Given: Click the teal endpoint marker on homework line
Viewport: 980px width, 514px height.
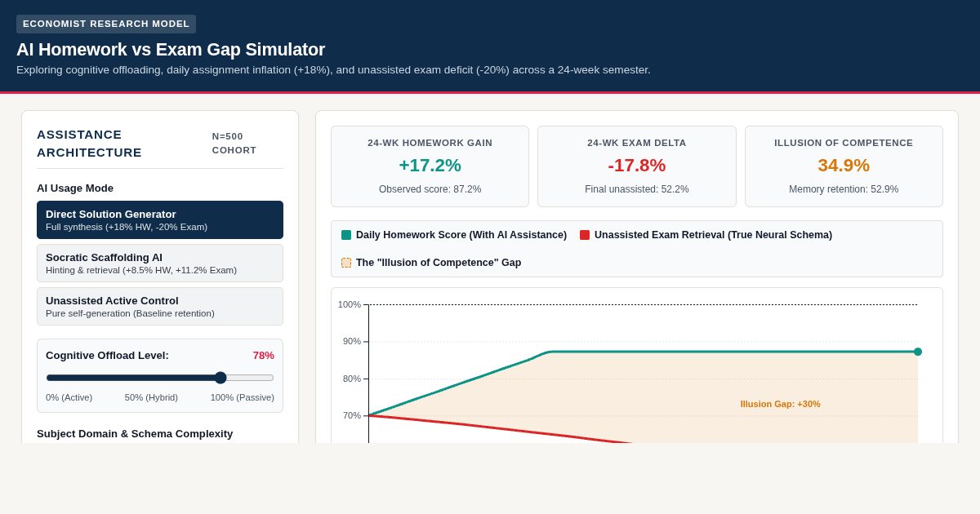Looking at the screenshot, I should pyautogui.click(x=918, y=352).
